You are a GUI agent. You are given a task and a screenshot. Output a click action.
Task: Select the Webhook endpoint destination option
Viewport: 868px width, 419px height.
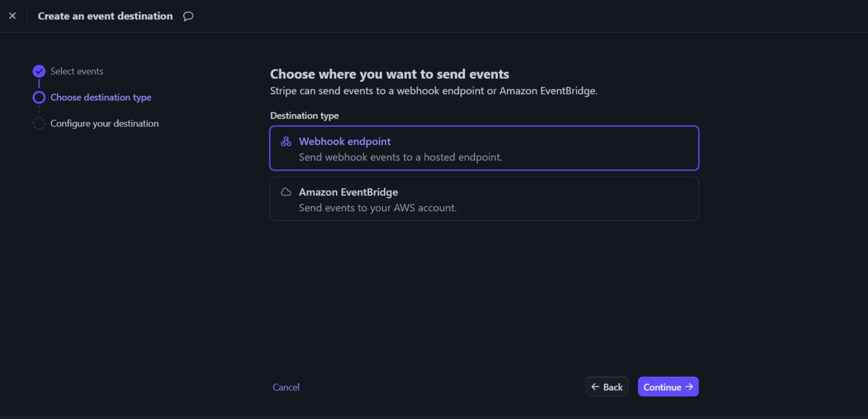[484, 148]
